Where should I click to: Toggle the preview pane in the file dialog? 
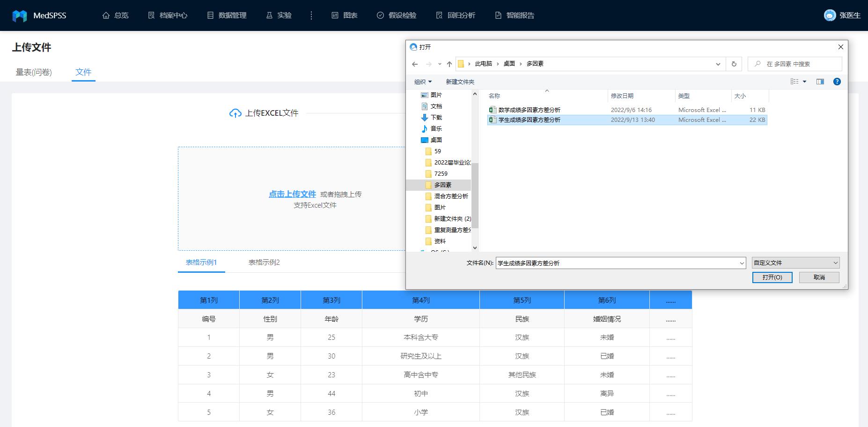click(819, 81)
